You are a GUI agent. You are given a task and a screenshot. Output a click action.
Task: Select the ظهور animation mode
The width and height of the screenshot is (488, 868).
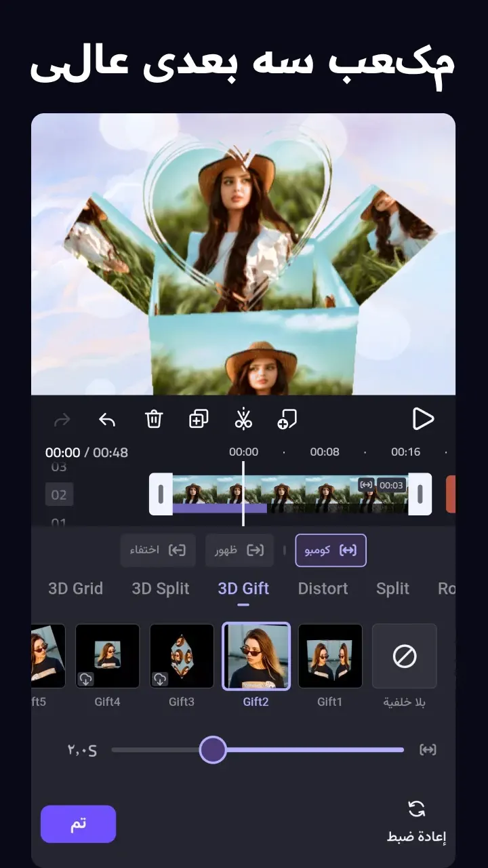pyautogui.click(x=239, y=550)
